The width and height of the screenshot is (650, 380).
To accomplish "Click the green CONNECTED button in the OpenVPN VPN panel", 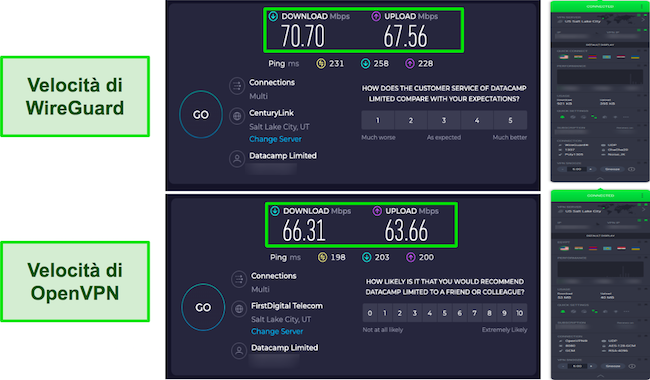I will 601,196.
